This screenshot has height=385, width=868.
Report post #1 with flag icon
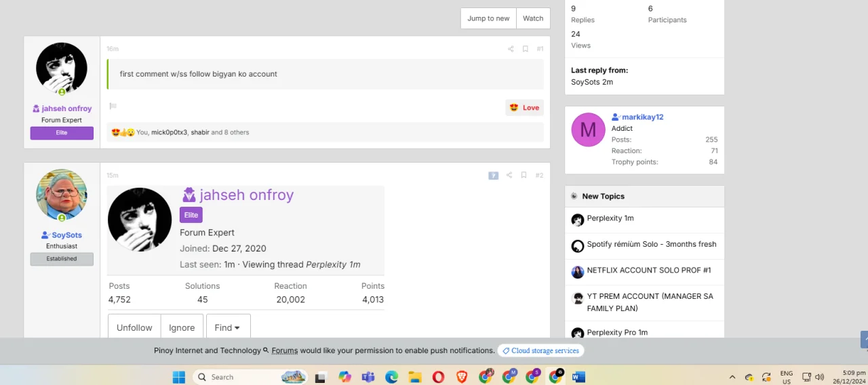point(113,106)
